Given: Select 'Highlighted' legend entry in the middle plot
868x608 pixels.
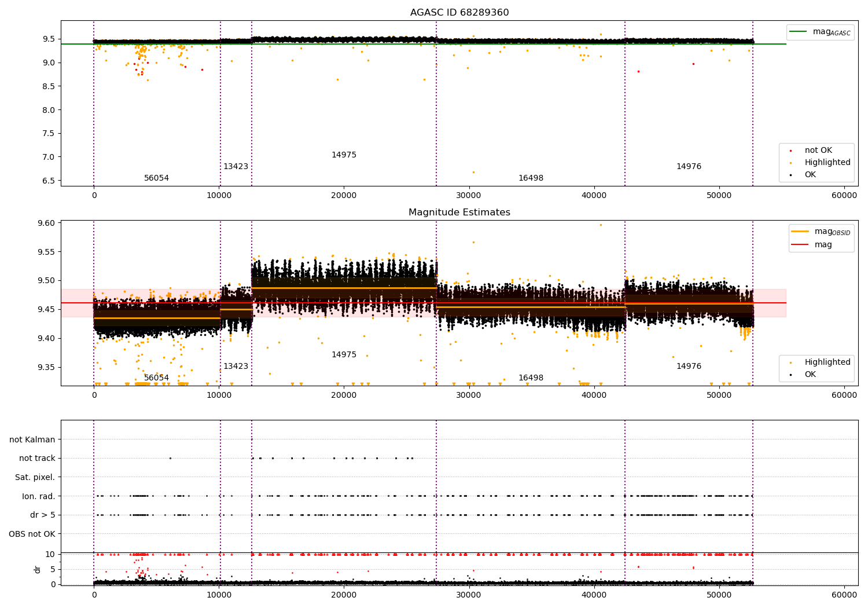Looking at the screenshot, I should (820, 362).
